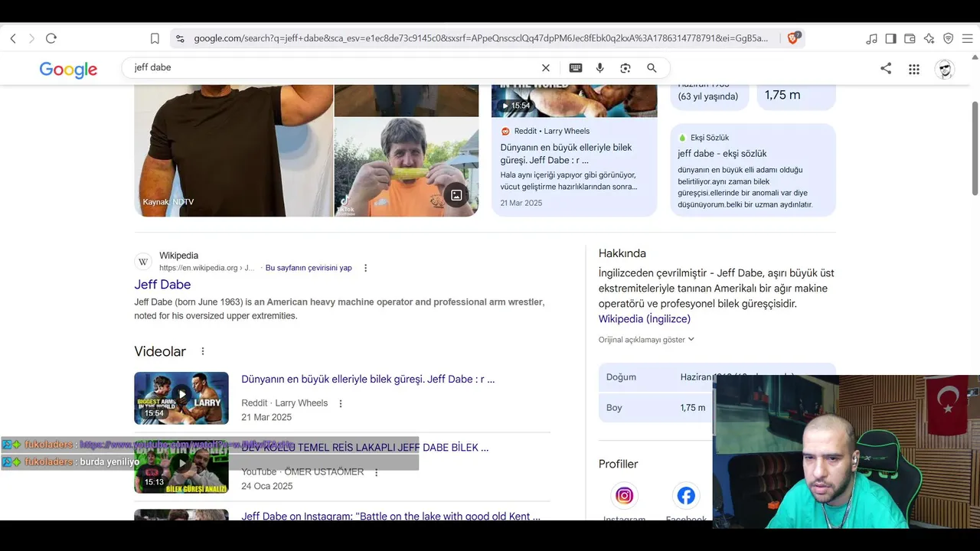The height and width of the screenshot is (551, 980).
Task: Open options for the ÖMER USTAÖMER video
Action: point(376,472)
